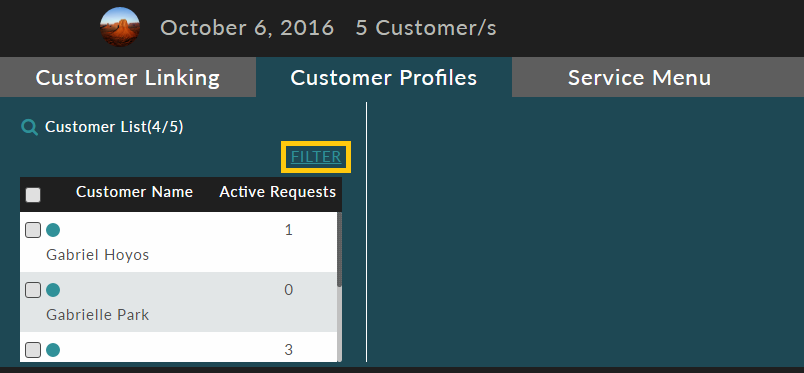The width and height of the screenshot is (804, 373).
Task: Tick the select-all checkbox in table header
Action: tap(33, 195)
